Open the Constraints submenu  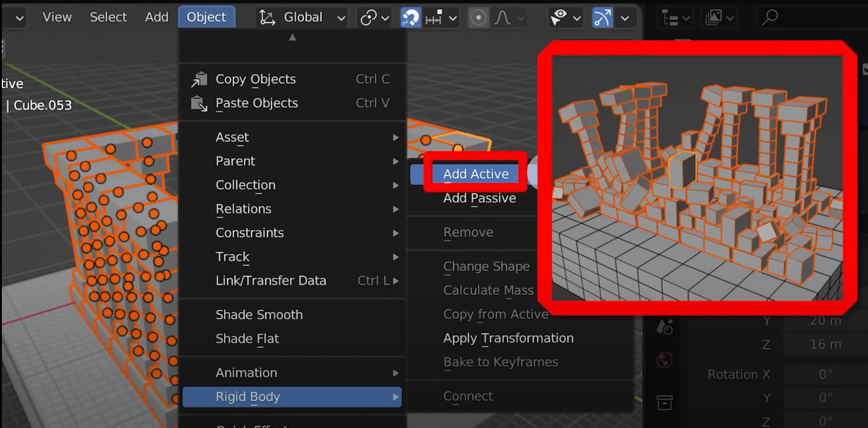249,233
